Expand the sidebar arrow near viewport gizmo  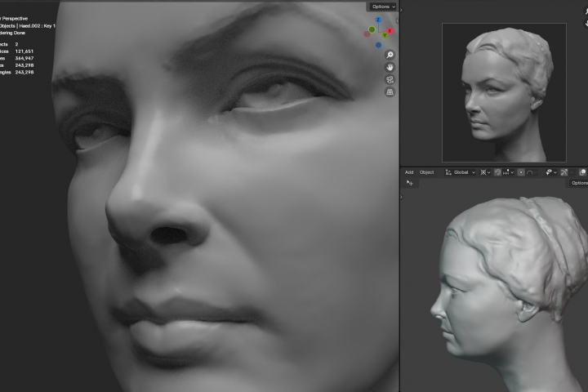[398, 20]
